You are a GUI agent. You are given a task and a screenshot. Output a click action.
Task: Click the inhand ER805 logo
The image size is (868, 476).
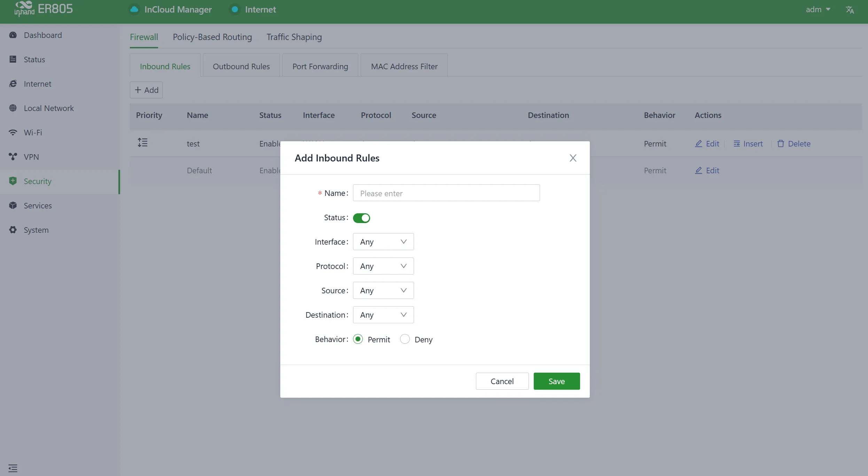44,9
